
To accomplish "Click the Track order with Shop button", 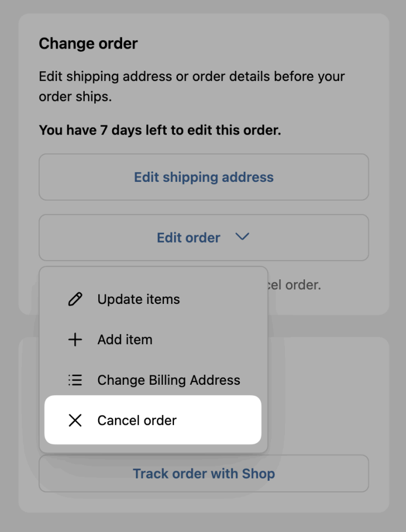I will 204,473.
